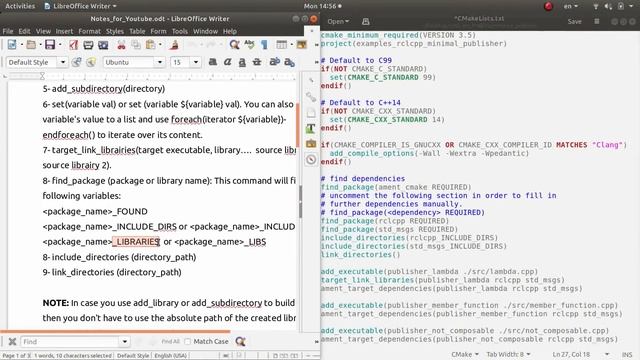This screenshot has height=360, width=640.
Task: Open the en keyboard layout menu
Action: (x=571, y=6)
